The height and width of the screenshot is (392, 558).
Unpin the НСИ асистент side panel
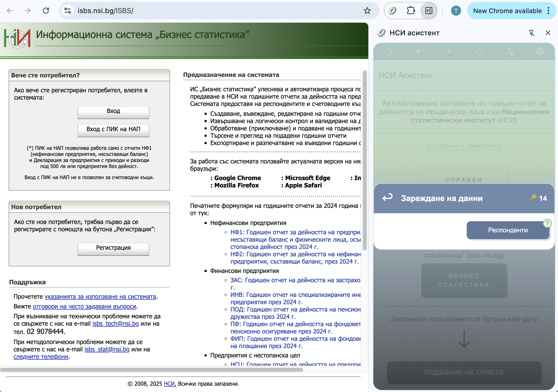(532, 33)
